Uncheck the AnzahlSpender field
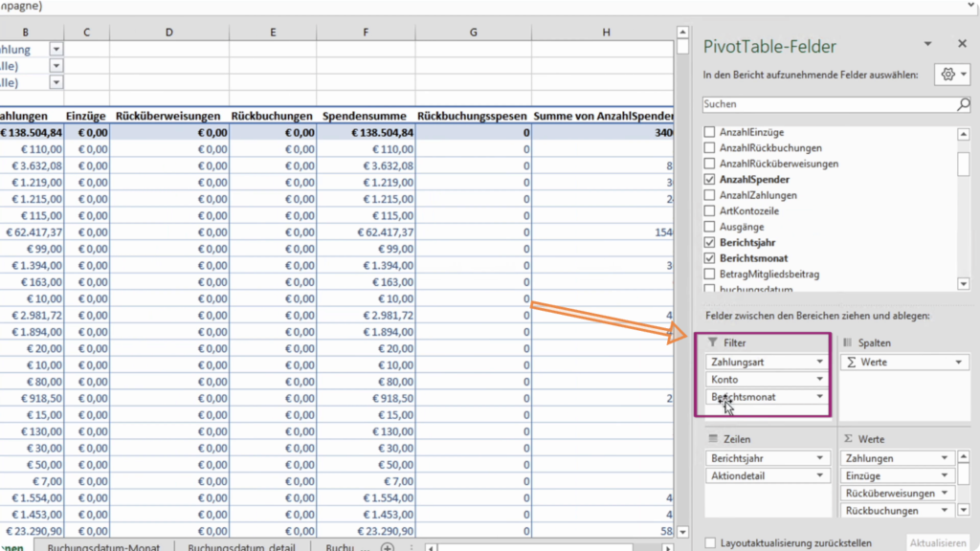Viewport: 980px width, 551px height. 709,179
